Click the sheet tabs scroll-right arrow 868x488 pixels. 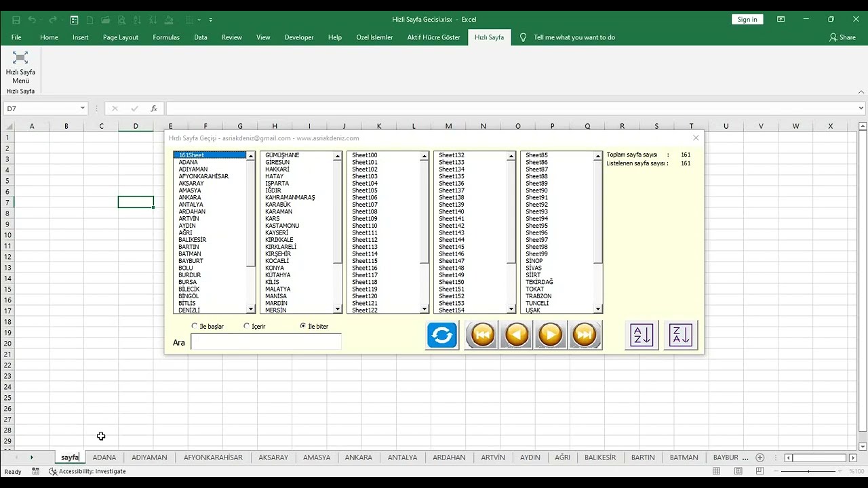point(31,457)
